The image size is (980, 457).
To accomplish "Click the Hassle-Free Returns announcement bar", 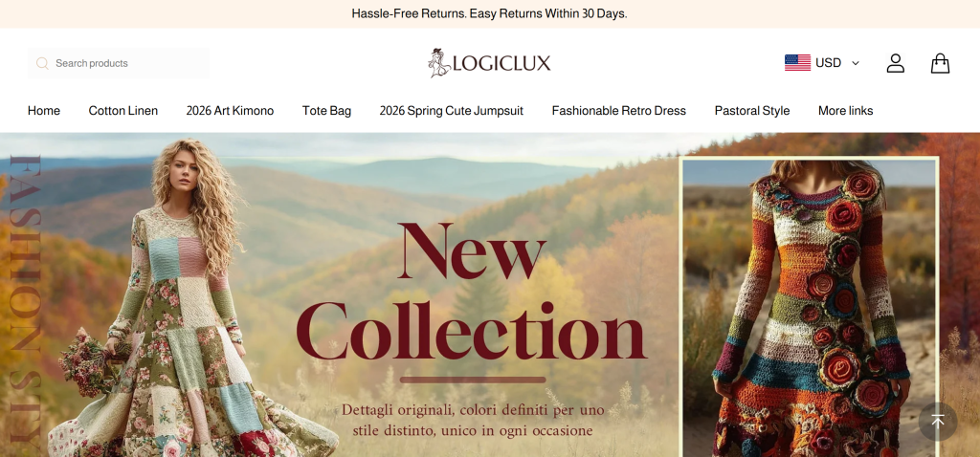I will pos(490,13).
